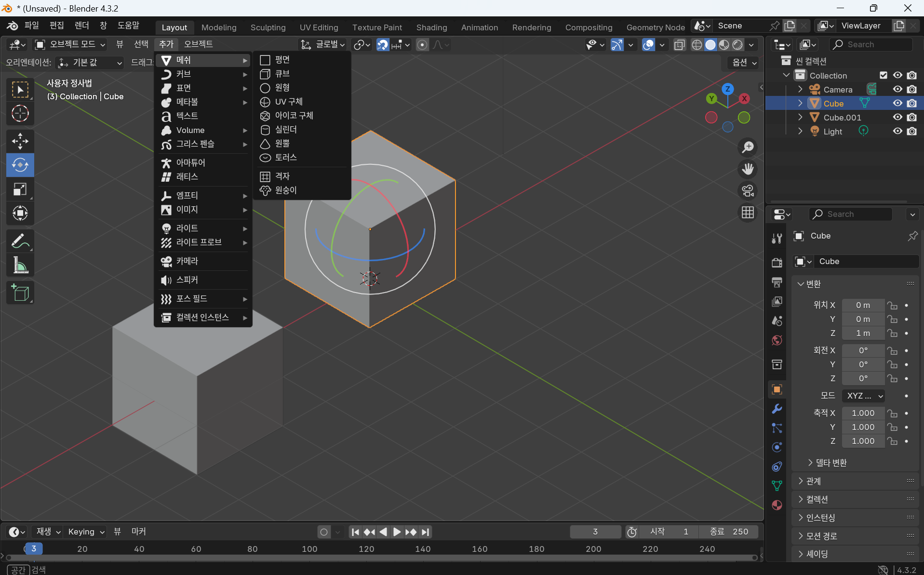This screenshot has width=924, height=575.
Task: Open the 파일 menu
Action: tap(31, 26)
